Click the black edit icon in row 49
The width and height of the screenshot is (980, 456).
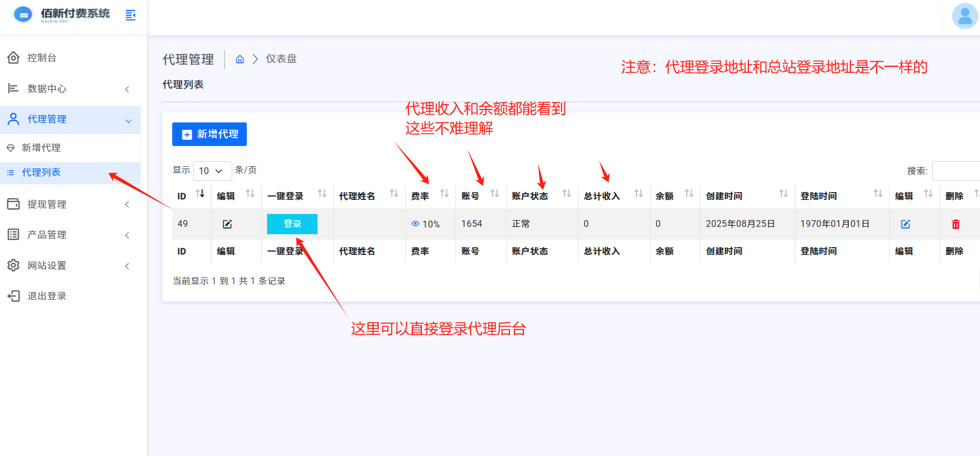[227, 224]
